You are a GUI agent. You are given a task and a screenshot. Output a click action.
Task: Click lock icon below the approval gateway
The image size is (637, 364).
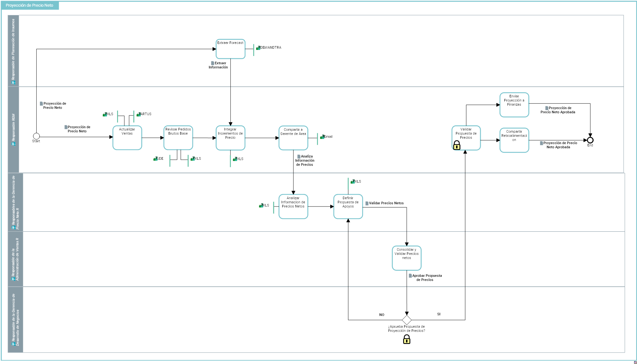407,339
